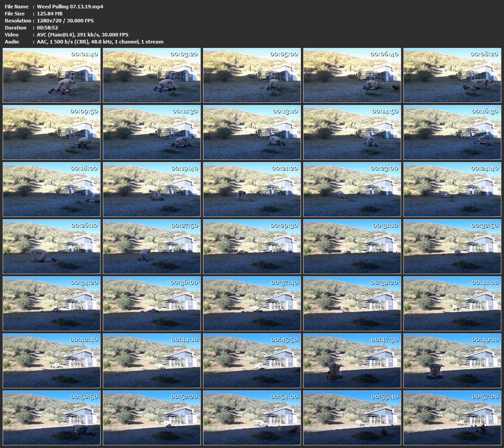
Task: Choose the thumbnail at 00:14:50
Action: (352, 132)
